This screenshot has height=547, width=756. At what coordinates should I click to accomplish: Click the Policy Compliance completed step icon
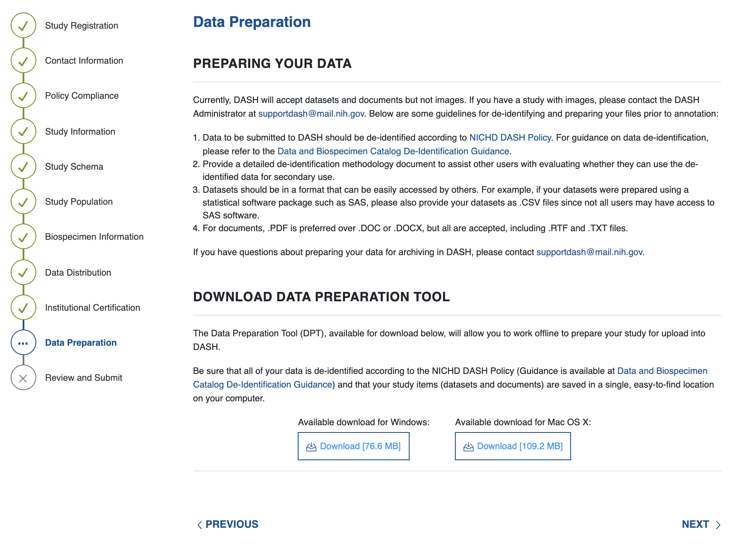click(x=23, y=96)
